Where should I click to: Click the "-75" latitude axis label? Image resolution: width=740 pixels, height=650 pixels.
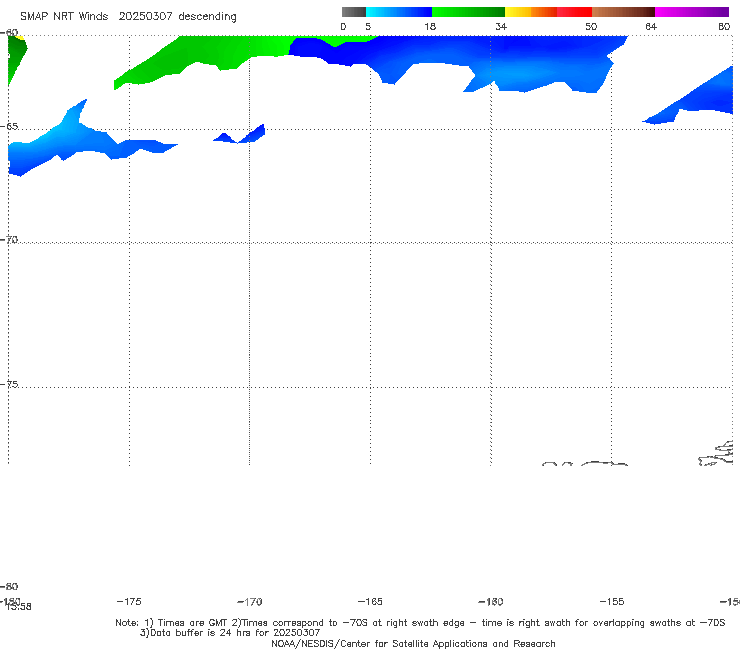point(9,384)
